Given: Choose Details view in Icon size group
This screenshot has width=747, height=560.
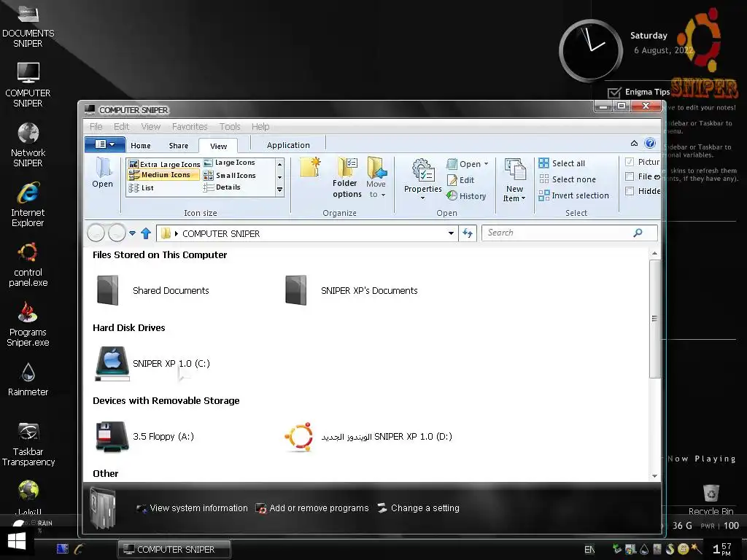Looking at the screenshot, I should pos(222,187).
